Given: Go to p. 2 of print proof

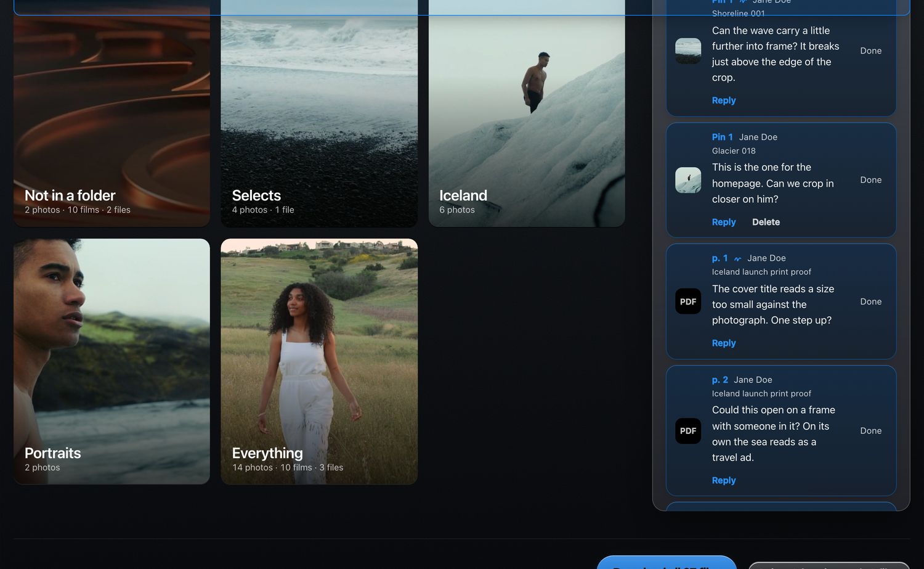Looking at the screenshot, I should [720, 380].
